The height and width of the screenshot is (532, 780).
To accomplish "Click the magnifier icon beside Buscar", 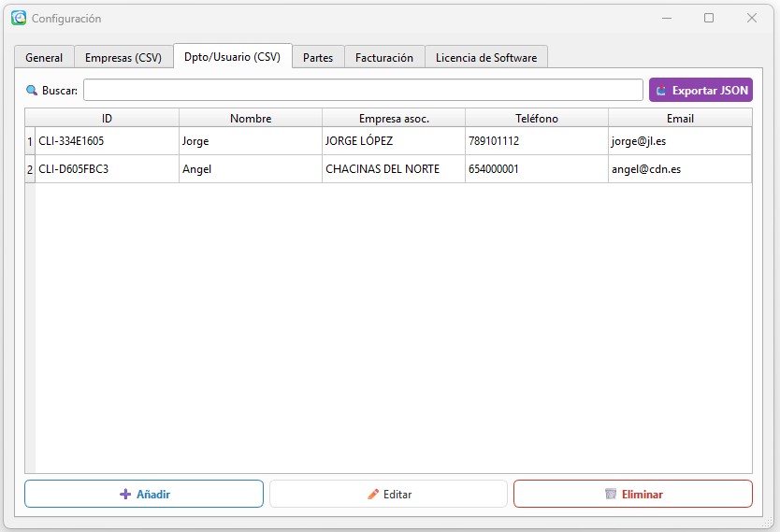I will [x=32, y=91].
